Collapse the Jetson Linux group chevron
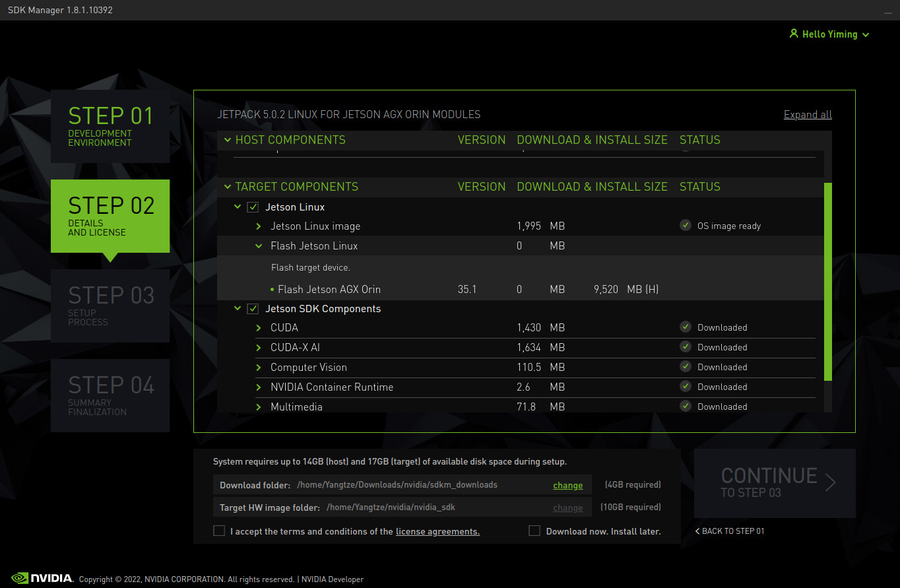The image size is (900, 588). [x=238, y=207]
